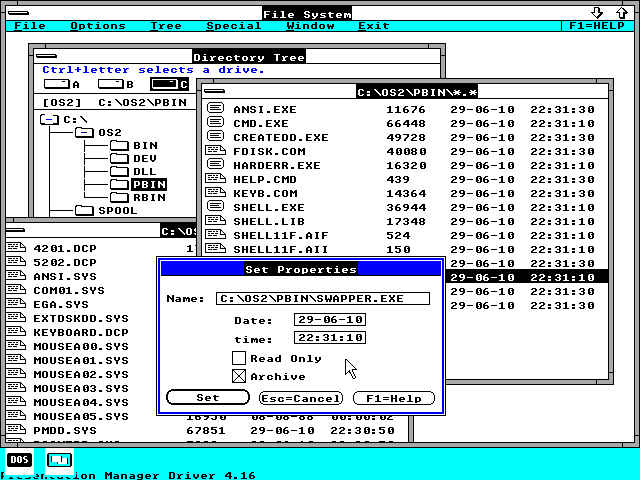
Task: Select MOUSEA00.SYS file name
Action: coord(81,347)
